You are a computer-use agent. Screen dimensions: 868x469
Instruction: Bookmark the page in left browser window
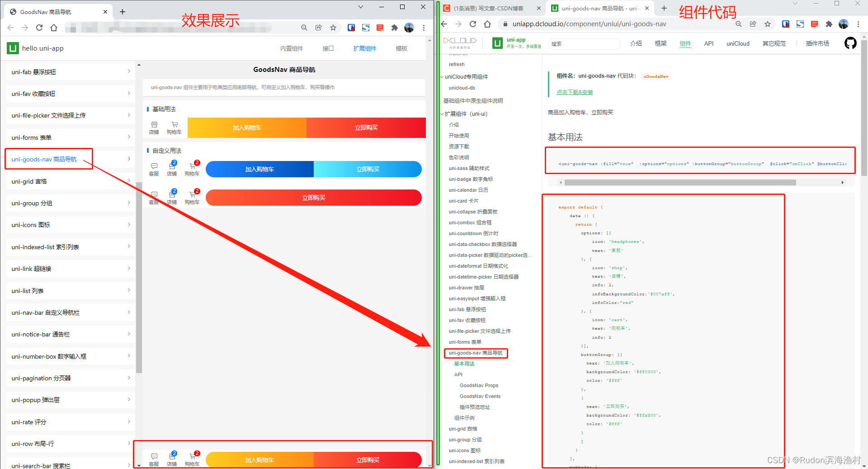333,28
